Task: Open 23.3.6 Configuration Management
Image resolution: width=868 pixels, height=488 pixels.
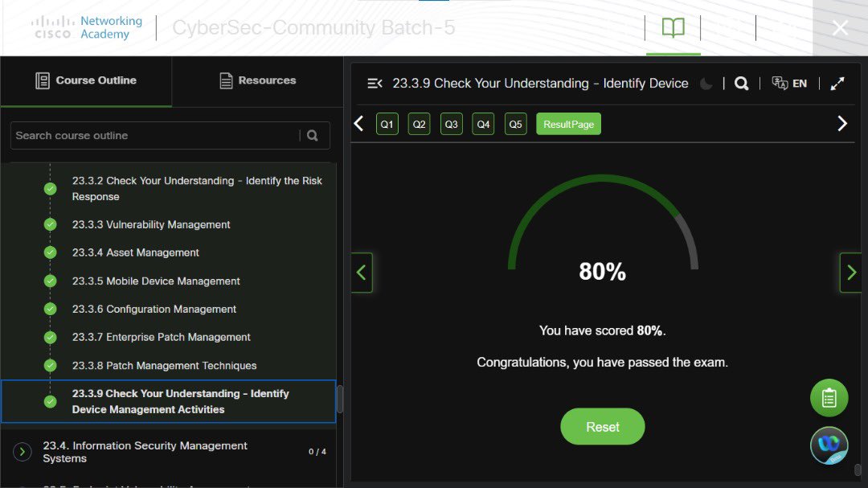Action: coord(154,309)
